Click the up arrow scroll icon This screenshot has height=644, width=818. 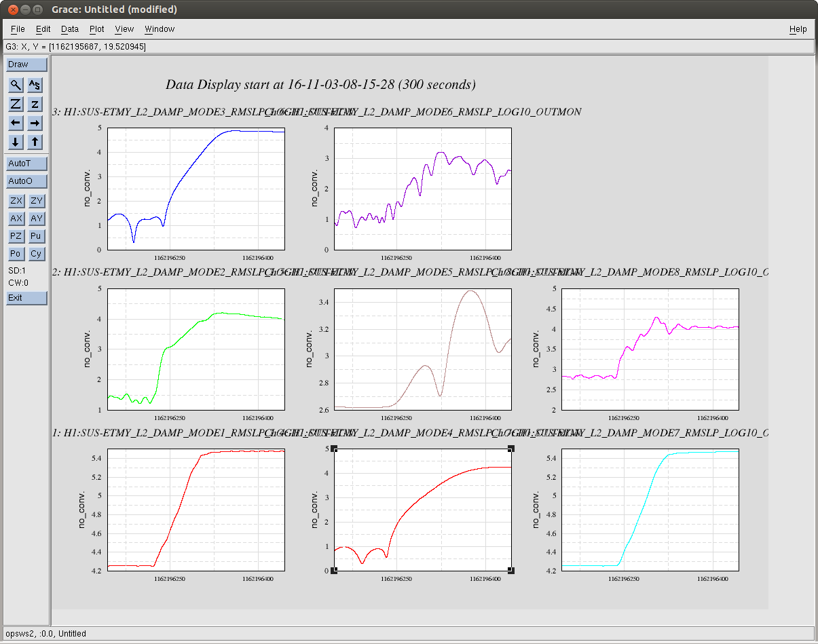pyautogui.click(x=35, y=142)
